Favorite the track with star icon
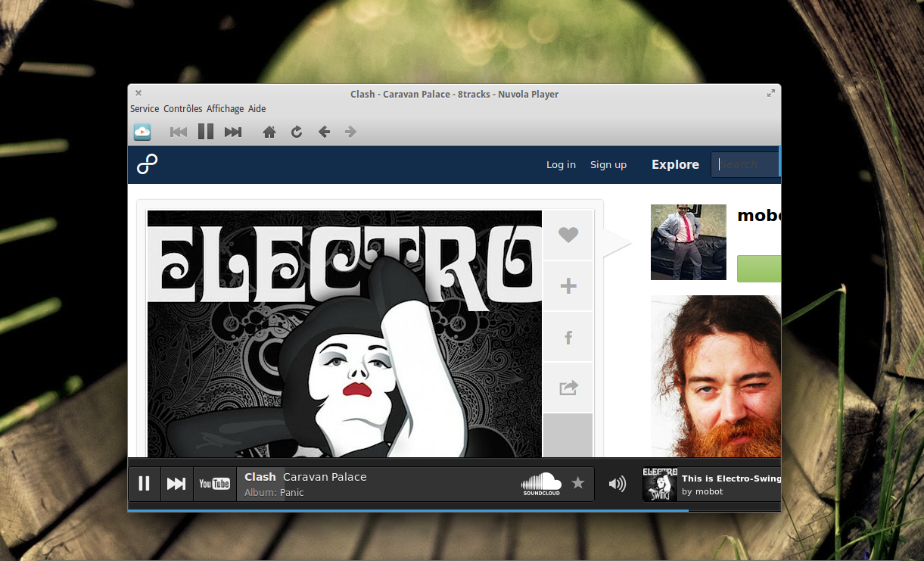This screenshot has height=561, width=924. pyautogui.click(x=578, y=483)
